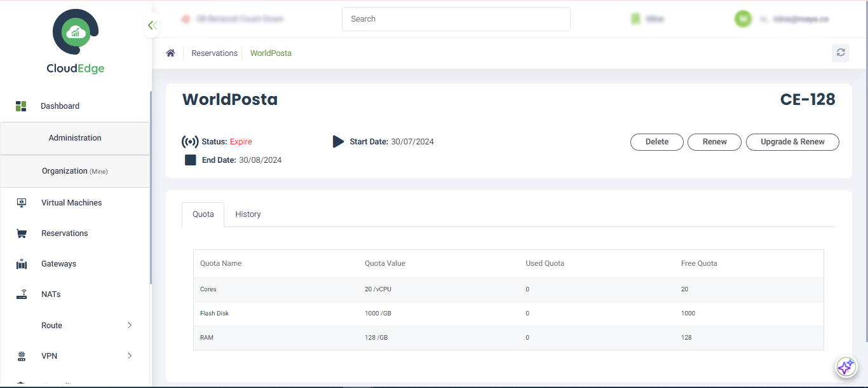Image resolution: width=868 pixels, height=388 pixels.
Task: Click the 128 /GB quota value
Action: tap(376, 338)
